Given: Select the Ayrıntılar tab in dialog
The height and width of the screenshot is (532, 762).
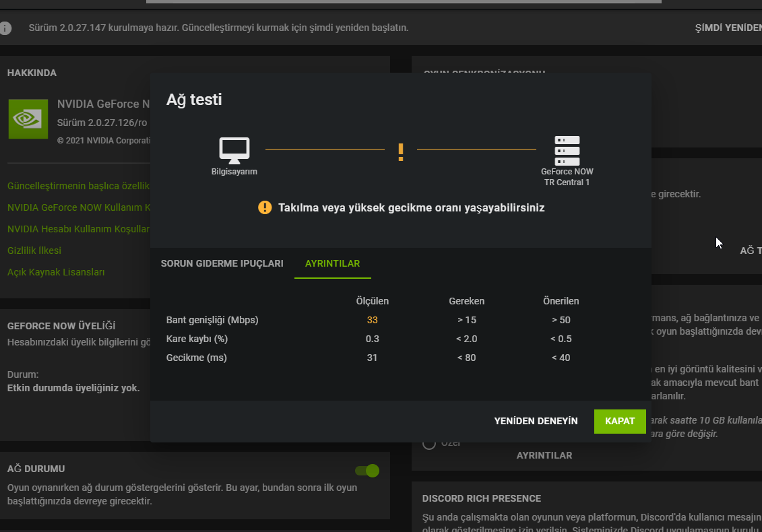Looking at the screenshot, I should click(x=332, y=263).
